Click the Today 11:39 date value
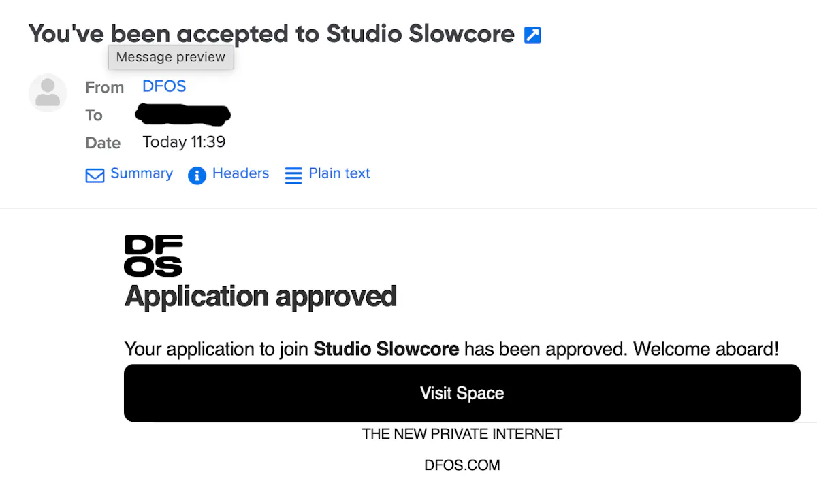The height and width of the screenshot is (504, 817). click(x=184, y=142)
